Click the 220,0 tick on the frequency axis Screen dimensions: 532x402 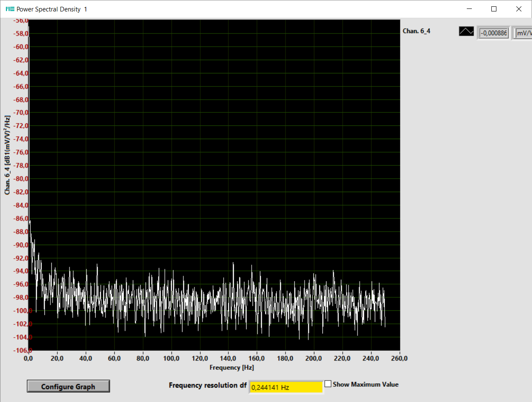[x=342, y=358]
